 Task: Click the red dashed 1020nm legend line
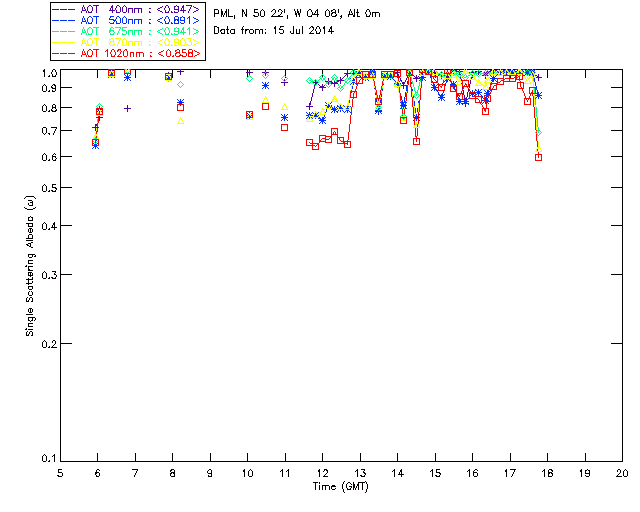tap(64, 53)
